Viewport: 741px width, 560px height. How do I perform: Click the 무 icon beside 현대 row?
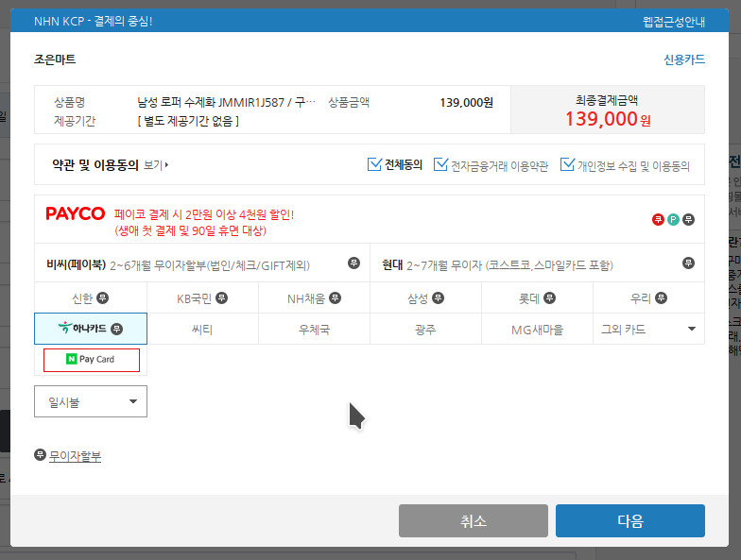688,263
